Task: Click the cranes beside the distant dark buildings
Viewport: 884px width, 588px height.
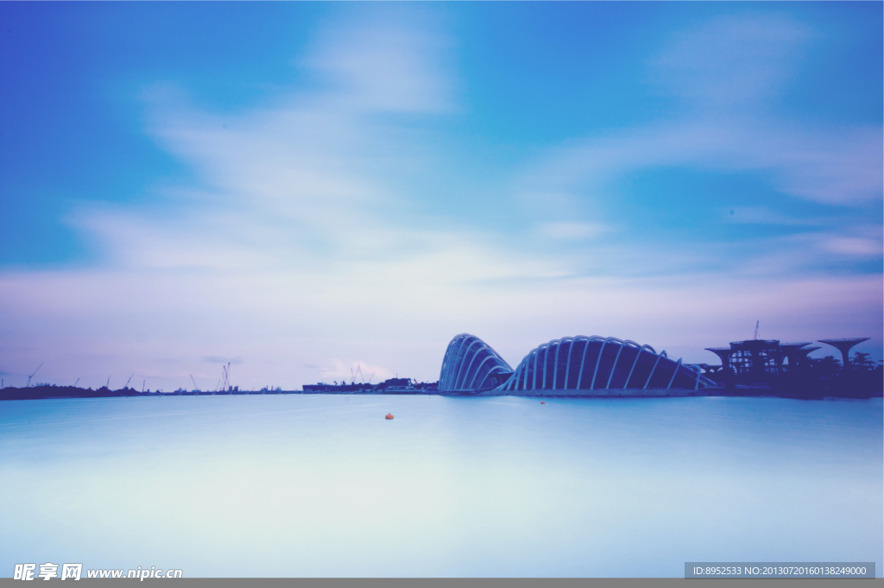Action: click(x=357, y=375)
